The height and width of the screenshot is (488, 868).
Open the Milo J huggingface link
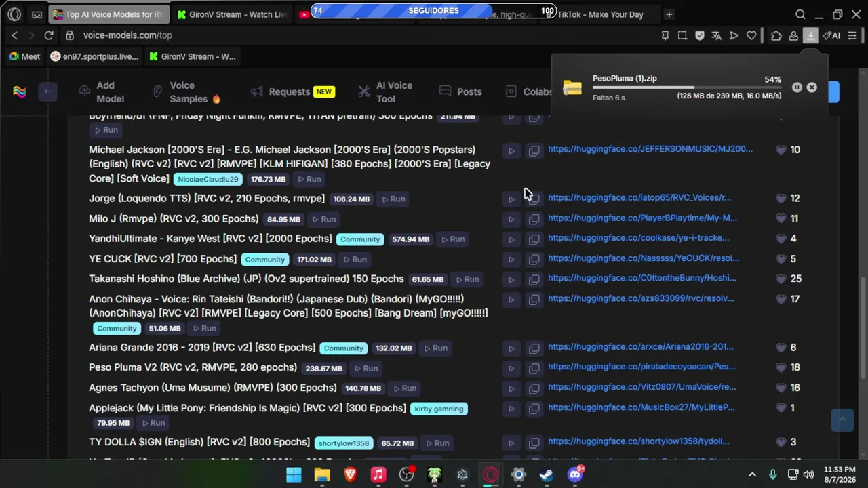[x=642, y=218]
